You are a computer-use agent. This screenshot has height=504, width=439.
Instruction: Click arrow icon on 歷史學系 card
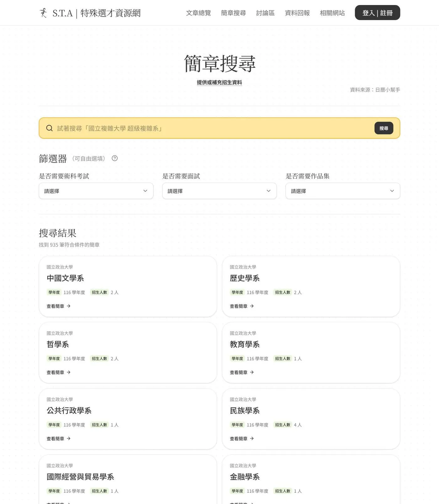pyautogui.click(x=252, y=306)
